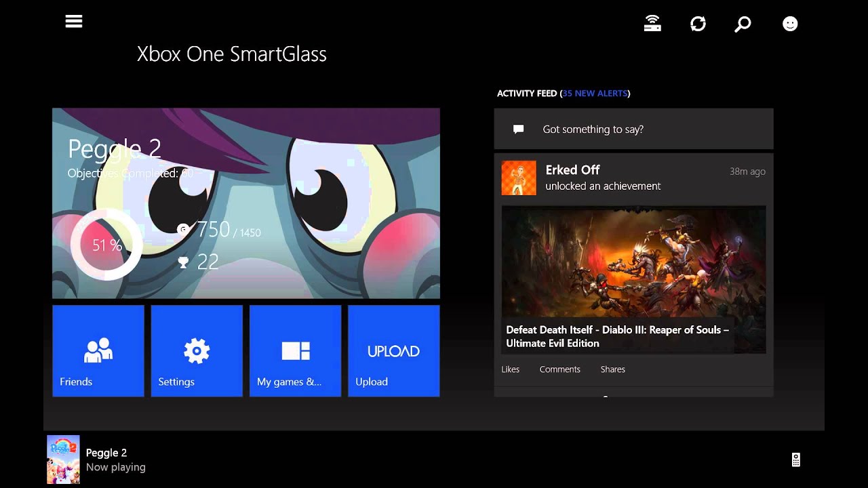Open Erked Off's avatar
This screenshot has height=488, width=868.
coord(519,178)
